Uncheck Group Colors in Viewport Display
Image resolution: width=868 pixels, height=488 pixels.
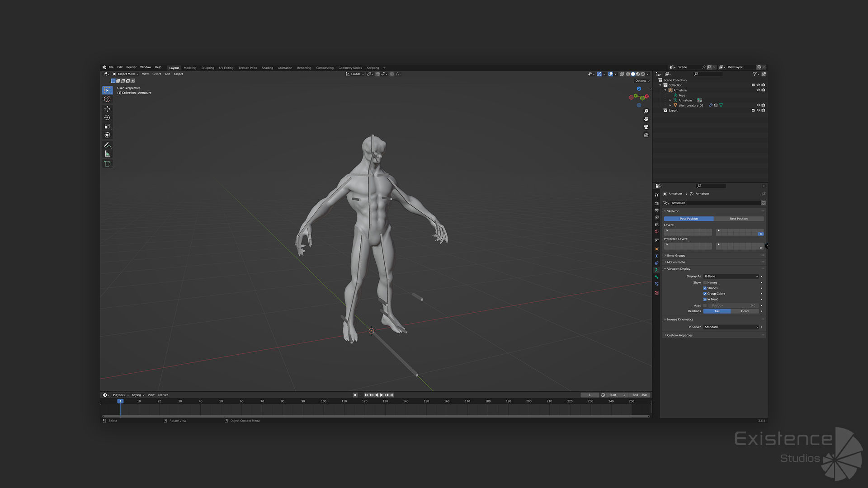click(x=705, y=293)
